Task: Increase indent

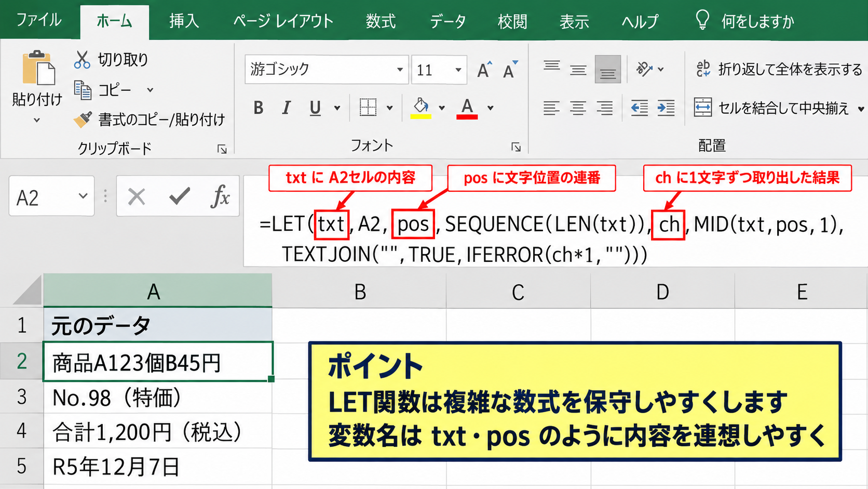Action: [x=666, y=108]
